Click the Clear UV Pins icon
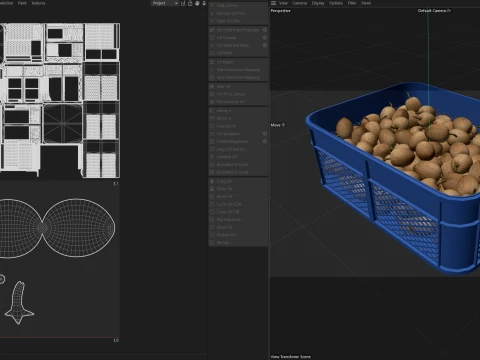Image resolution: width=480 pixels, height=360 pixels. (212, 21)
